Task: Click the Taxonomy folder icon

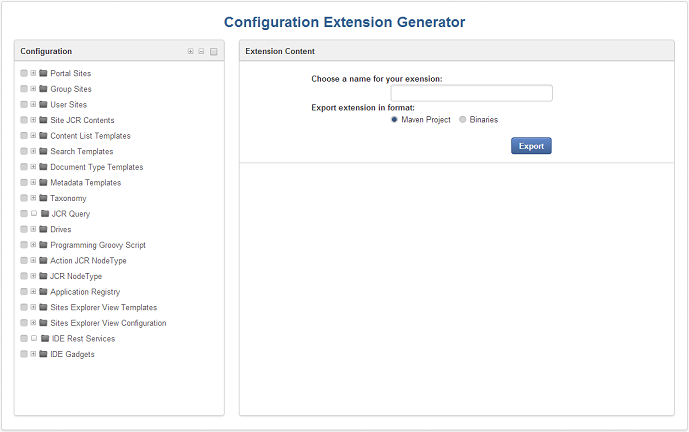Action: click(43, 198)
